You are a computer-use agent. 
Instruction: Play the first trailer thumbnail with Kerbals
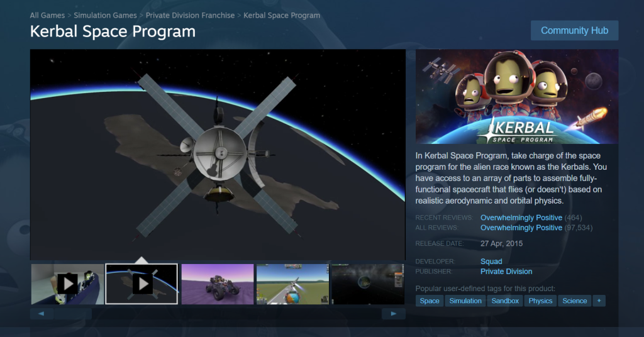(x=67, y=284)
